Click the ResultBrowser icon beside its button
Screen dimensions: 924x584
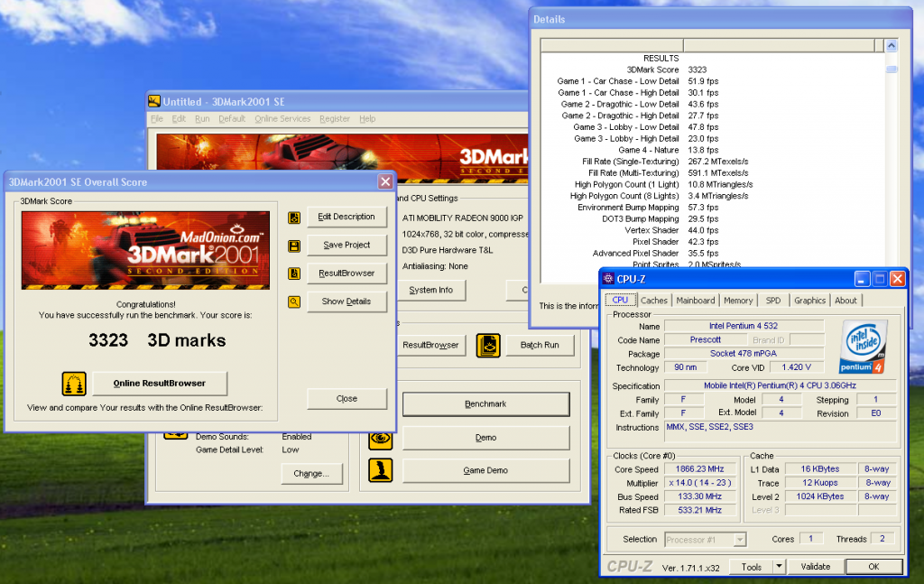(x=294, y=273)
